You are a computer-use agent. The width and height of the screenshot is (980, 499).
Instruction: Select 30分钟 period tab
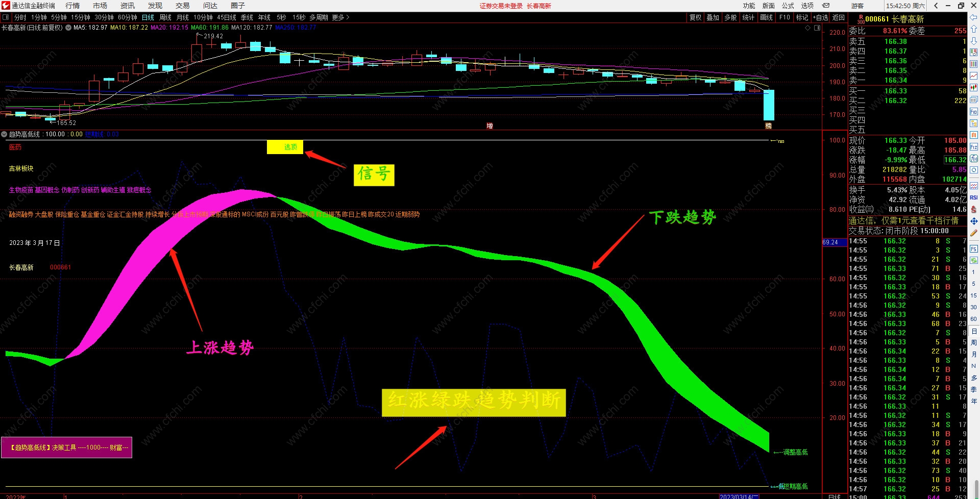(104, 17)
